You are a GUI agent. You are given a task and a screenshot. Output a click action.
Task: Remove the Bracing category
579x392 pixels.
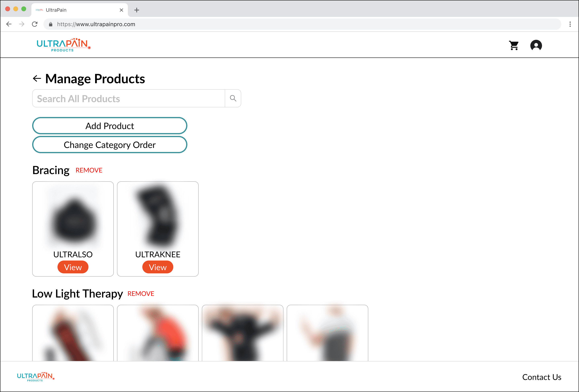(x=89, y=170)
